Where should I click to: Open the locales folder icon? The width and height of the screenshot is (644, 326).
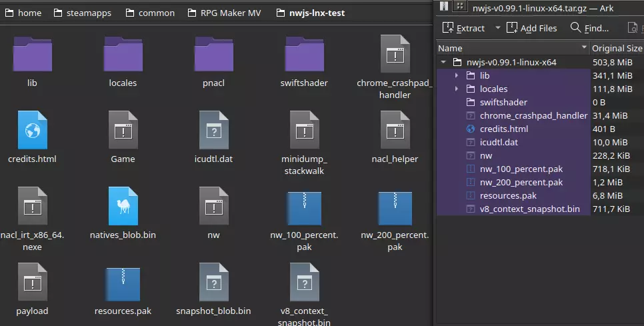coord(123,54)
